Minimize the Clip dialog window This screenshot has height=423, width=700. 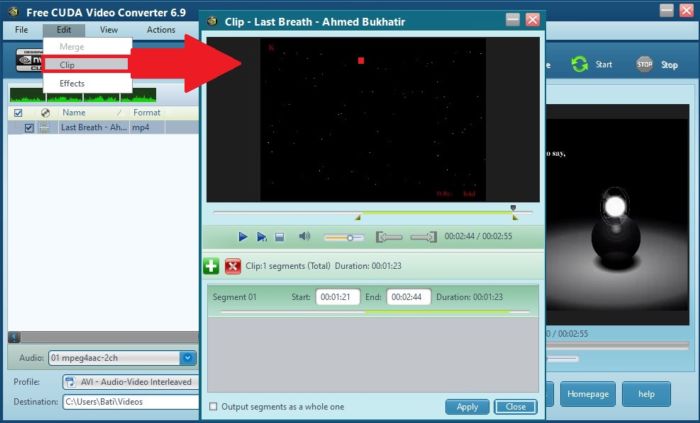[x=512, y=19]
